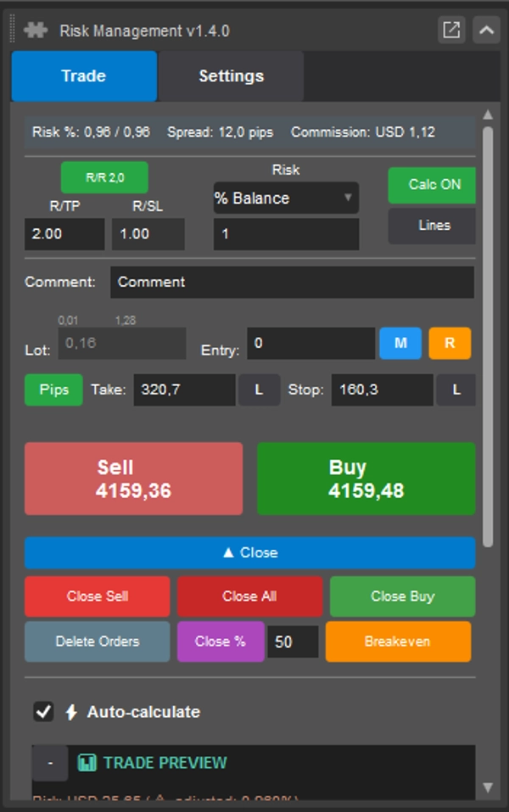This screenshot has width=509, height=812.
Task: Click the Sell 4159,36 button
Action: pyautogui.click(x=133, y=479)
